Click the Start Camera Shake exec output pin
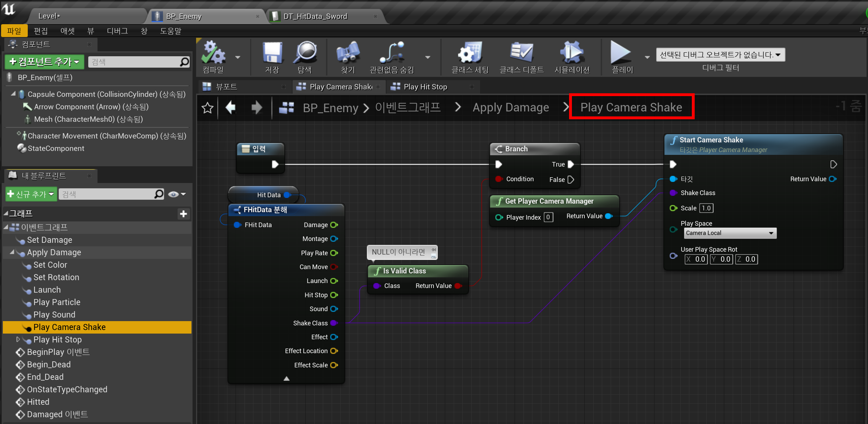The image size is (868, 424). [833, 164]
